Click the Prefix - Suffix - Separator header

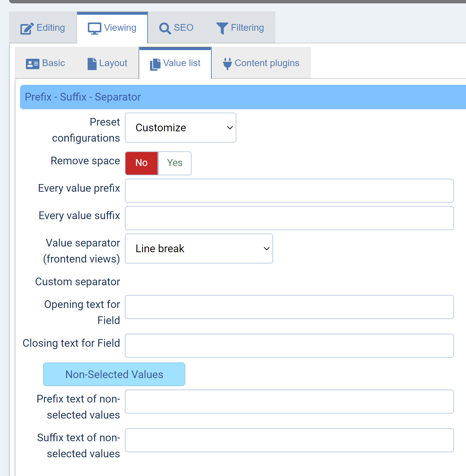point(243,97)
